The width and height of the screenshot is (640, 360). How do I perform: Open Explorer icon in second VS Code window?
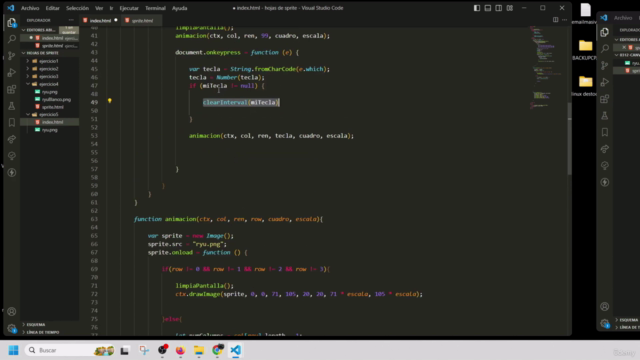604,32
